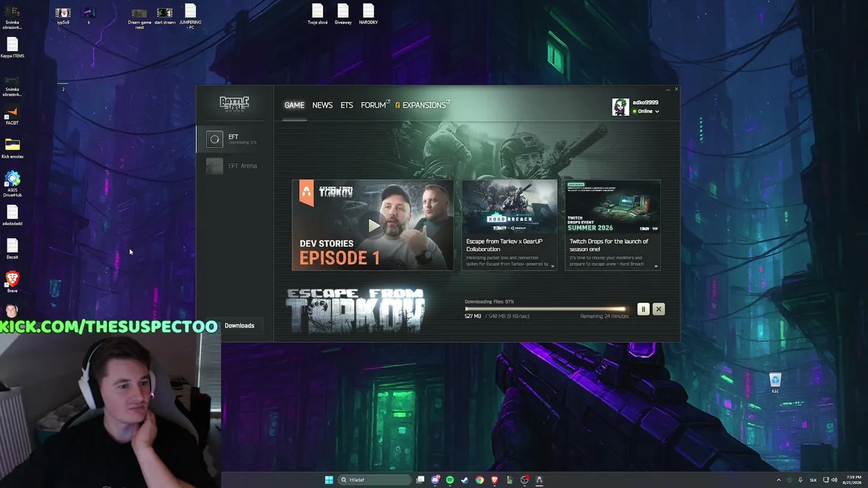Switch to the NEWS tab

[x=322, y=105]
